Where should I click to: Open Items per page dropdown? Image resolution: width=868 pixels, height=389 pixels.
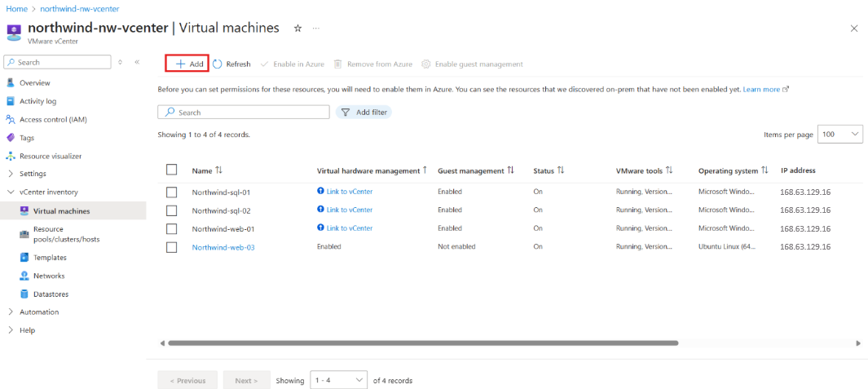839,135
